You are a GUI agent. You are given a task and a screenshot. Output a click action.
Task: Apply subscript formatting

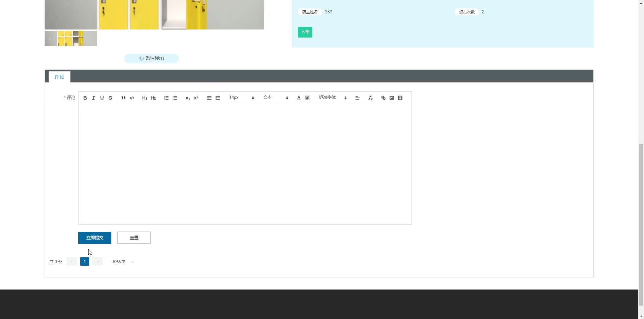188,98
